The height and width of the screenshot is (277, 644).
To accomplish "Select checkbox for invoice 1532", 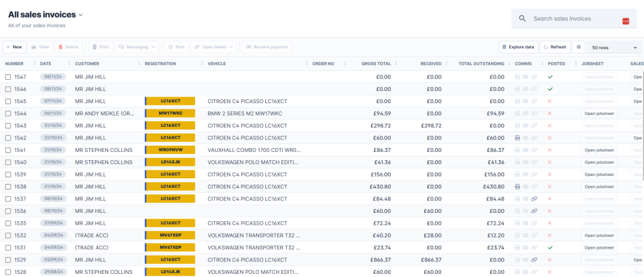I will click(x=8, y=236).
